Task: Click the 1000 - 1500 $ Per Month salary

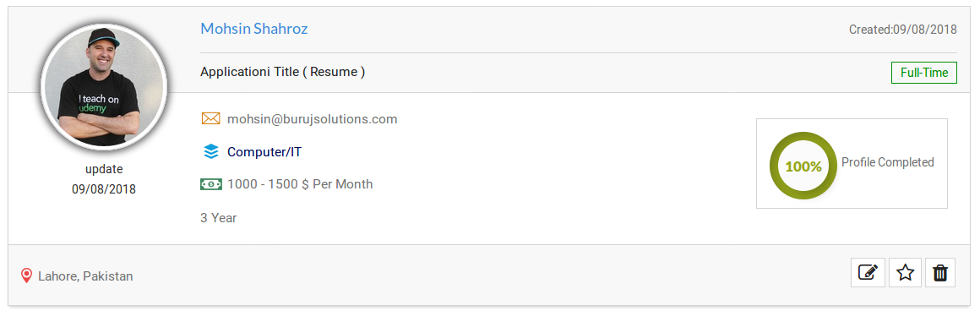Action: [300, 184]
